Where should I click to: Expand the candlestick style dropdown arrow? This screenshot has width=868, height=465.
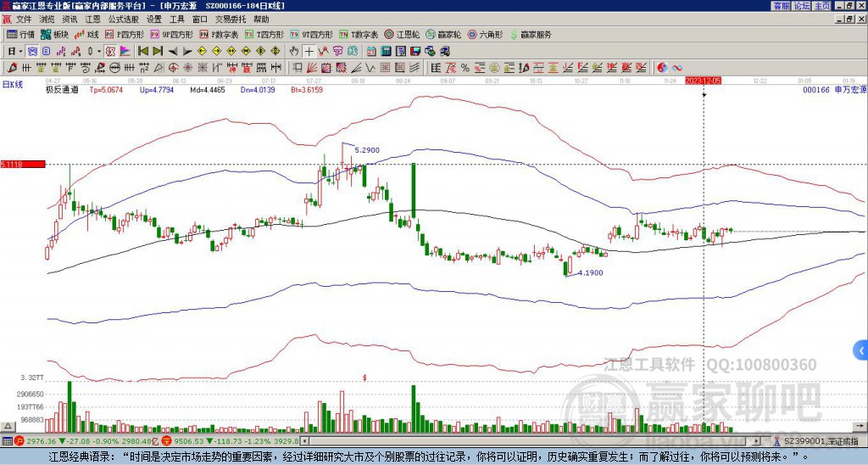98,51
